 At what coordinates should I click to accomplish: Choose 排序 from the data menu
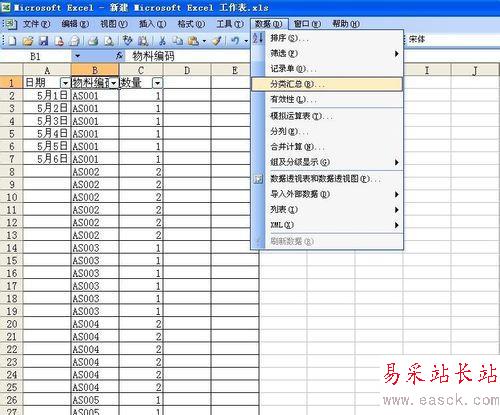(327, 38)
